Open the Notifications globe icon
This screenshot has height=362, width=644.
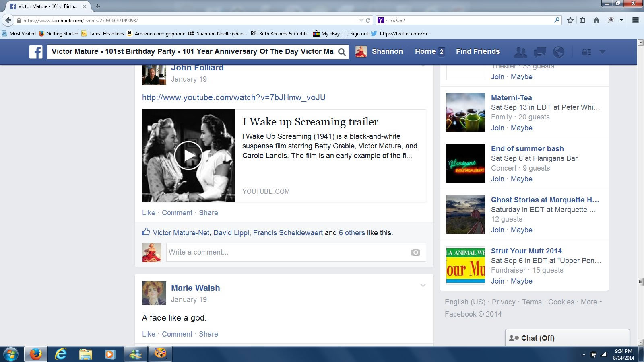559,52
